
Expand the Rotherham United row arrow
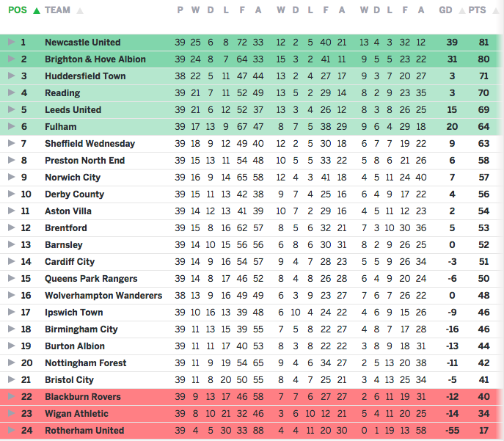[x=11, y=431]
